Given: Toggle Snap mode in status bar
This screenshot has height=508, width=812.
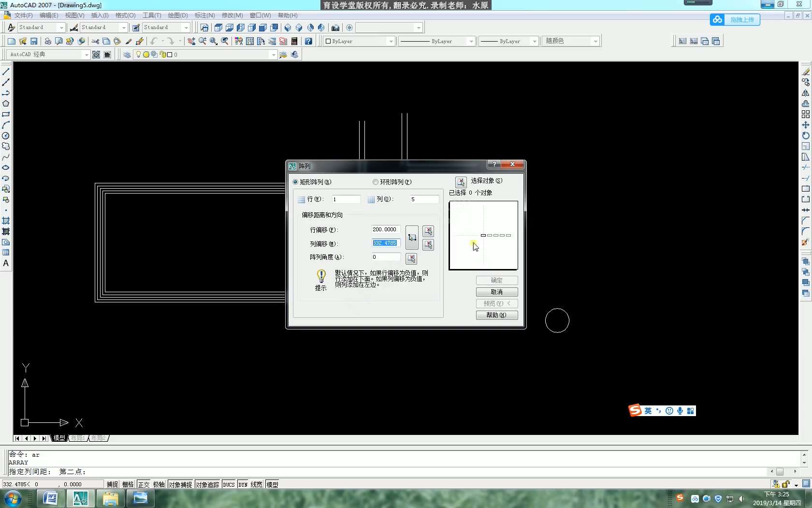Looking at the screenshot, I should pyautogui.click(x=113, y=484).
